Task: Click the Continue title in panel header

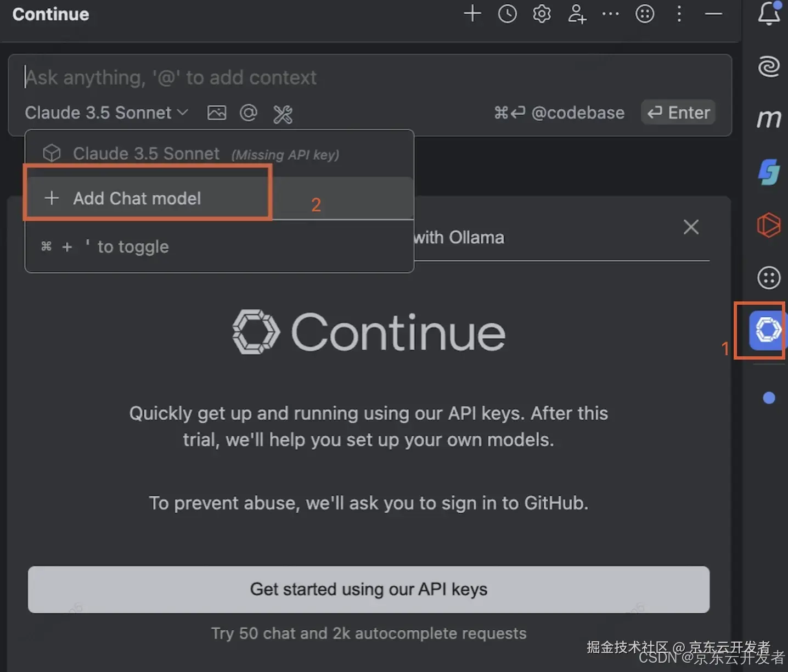Action: (x=50, y=14)
